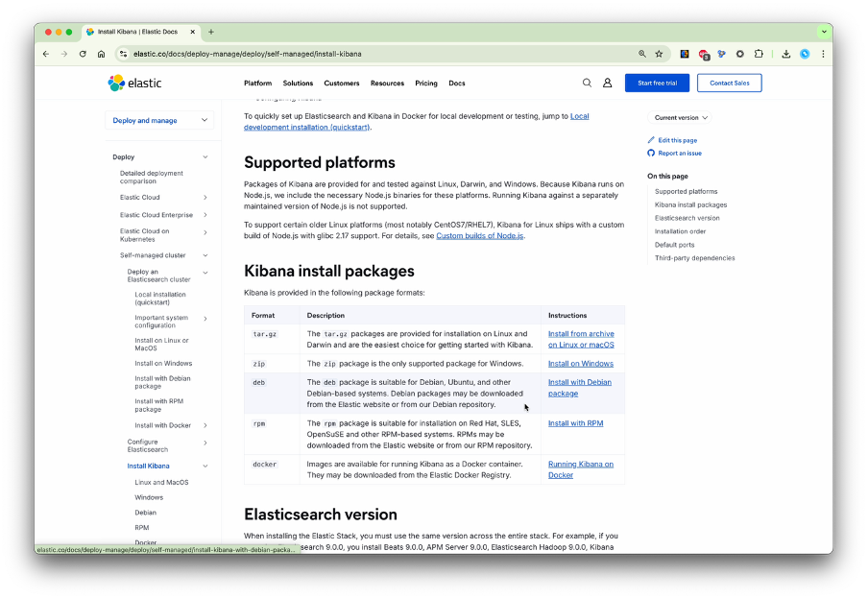Reload the current page
The height and width of the screenshot is (599, 868).
click(x=83, y=55)
